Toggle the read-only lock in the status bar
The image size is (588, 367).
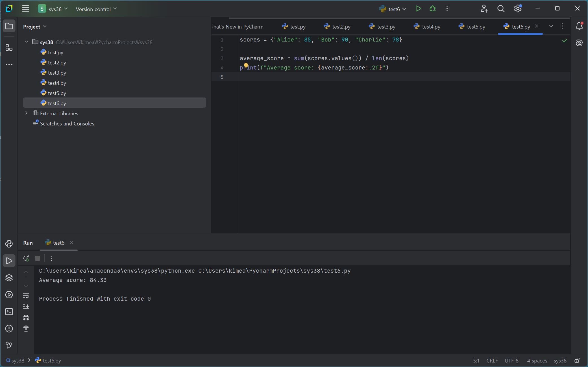(x=577, y=361)
